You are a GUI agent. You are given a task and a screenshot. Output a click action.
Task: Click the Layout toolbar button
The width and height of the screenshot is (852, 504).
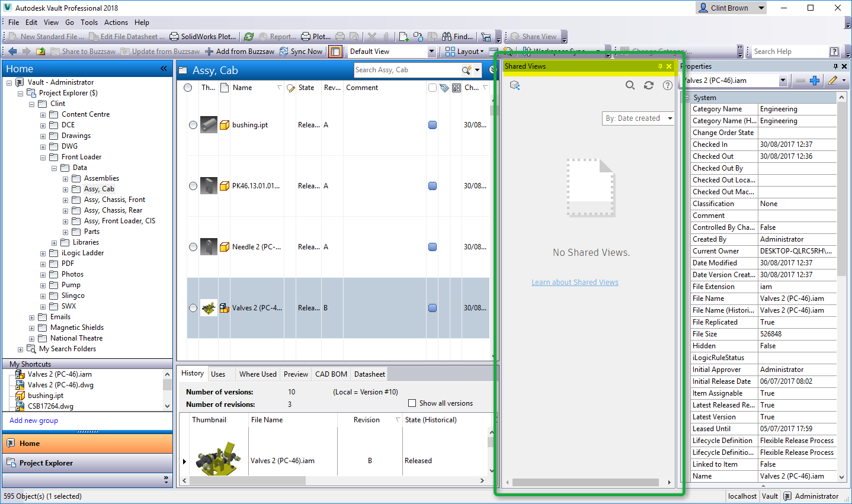[x=465, y=52]
